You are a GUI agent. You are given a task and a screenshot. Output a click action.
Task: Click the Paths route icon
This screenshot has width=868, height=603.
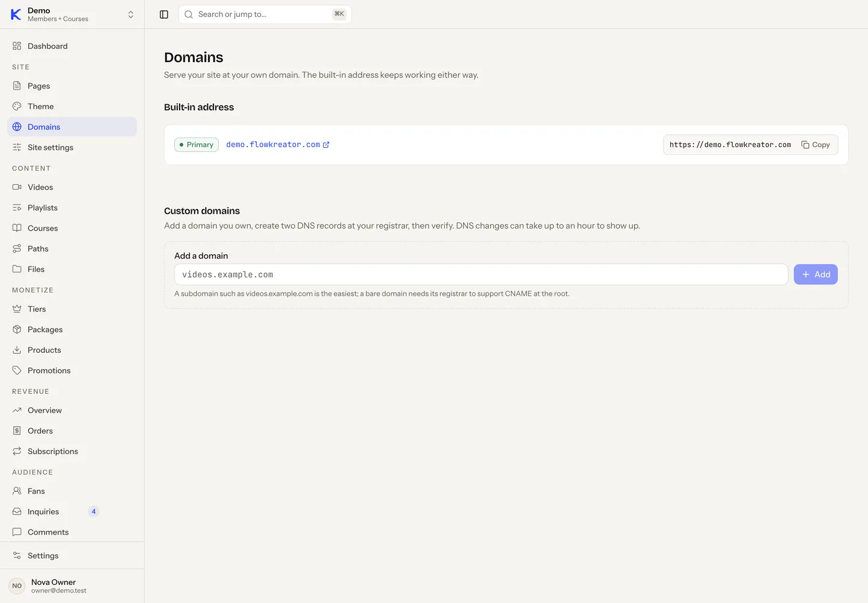coord(17,248)
